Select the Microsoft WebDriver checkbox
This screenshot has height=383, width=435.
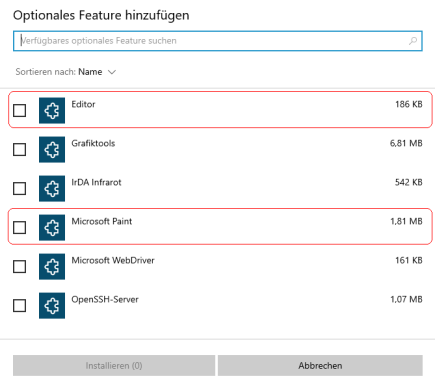19,266
